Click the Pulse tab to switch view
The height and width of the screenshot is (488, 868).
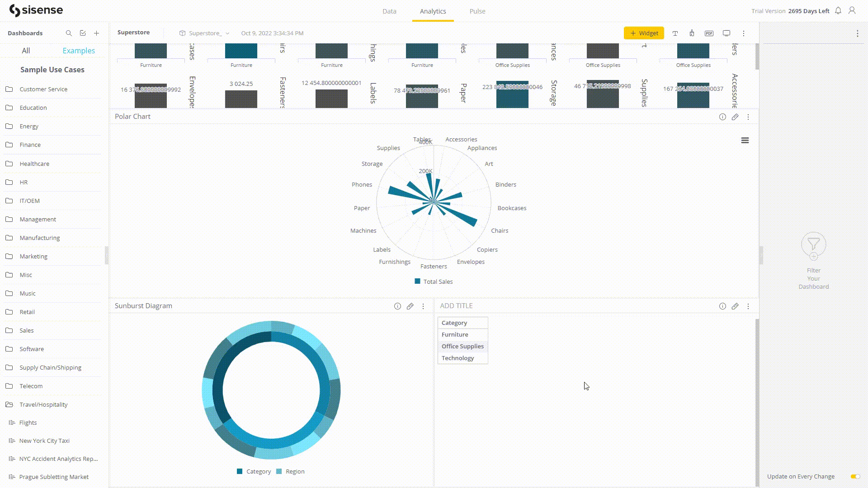coord(477,11)
